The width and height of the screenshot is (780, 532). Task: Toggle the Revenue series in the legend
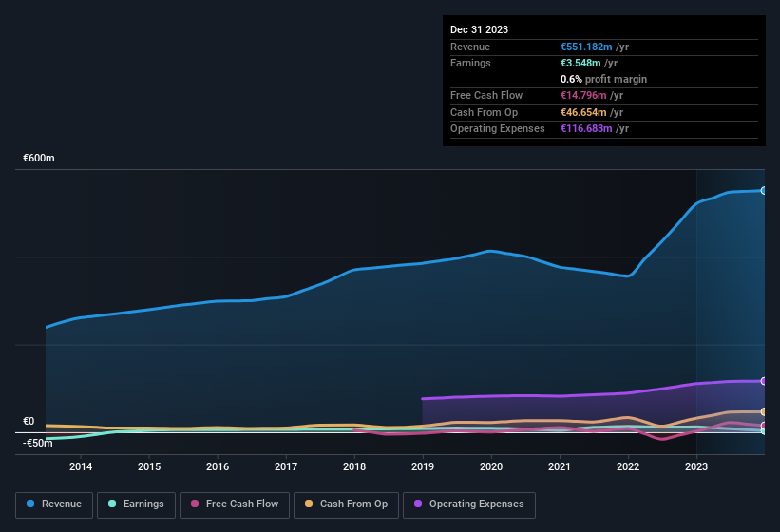pyautogui.click(x=53, y=503)
